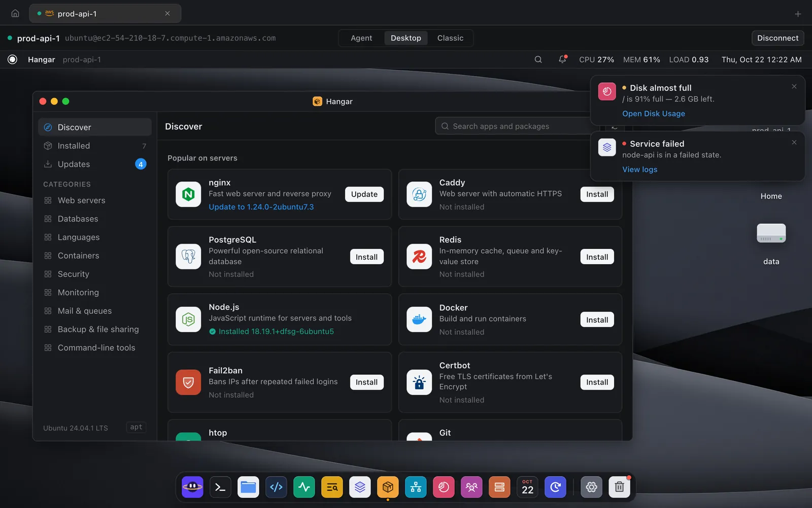Open the pink disk usage dock icon
812x508 pixels.
pyautogui.click(x=444, y=487)
